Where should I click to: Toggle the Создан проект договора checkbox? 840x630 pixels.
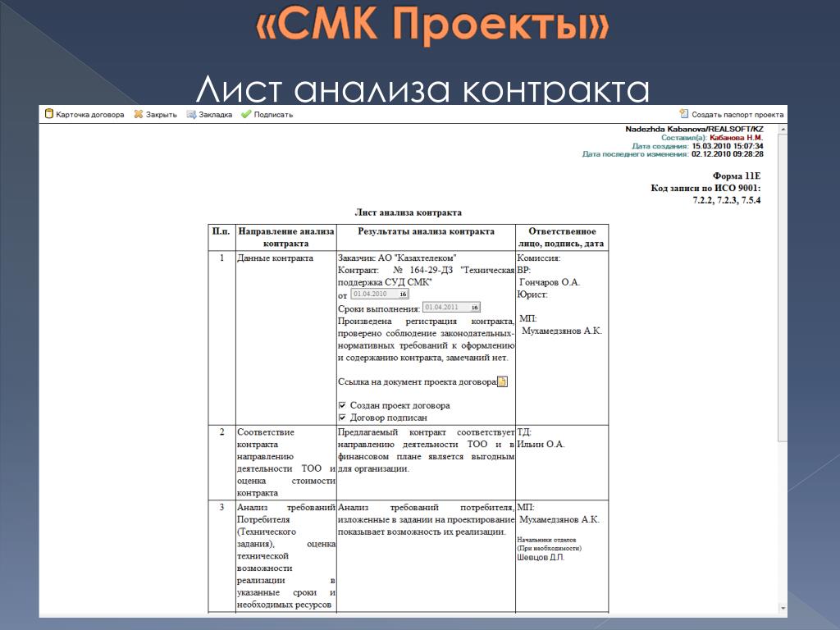342,405
